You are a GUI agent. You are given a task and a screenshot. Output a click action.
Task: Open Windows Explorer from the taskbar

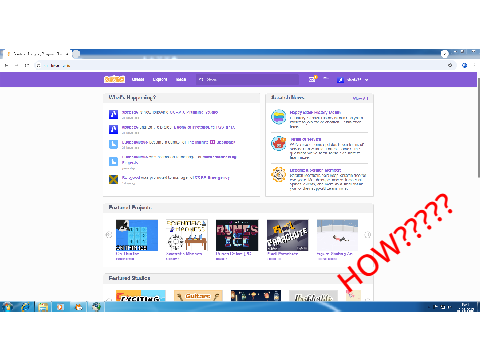(43, 306)
